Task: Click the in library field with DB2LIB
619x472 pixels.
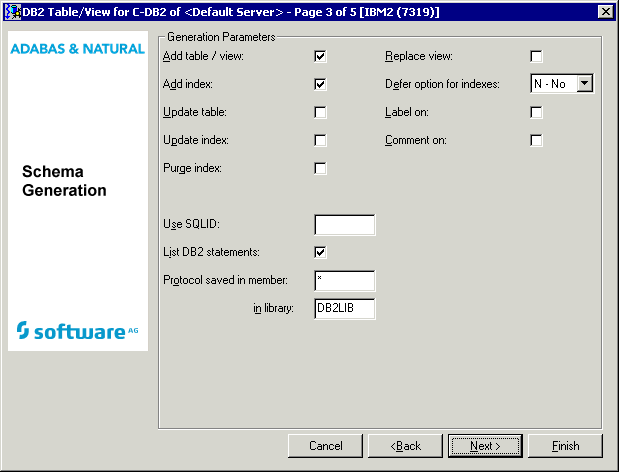Action: tap(344, 309)
